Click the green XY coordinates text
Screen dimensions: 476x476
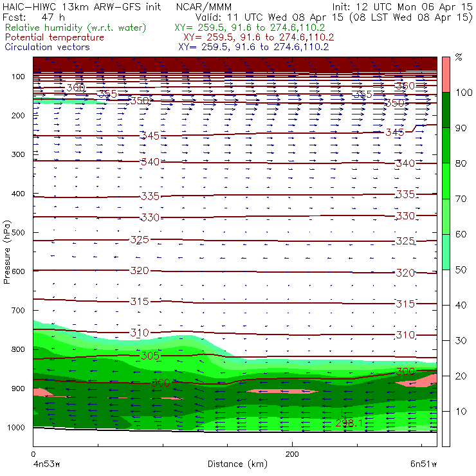click(250, 28)
